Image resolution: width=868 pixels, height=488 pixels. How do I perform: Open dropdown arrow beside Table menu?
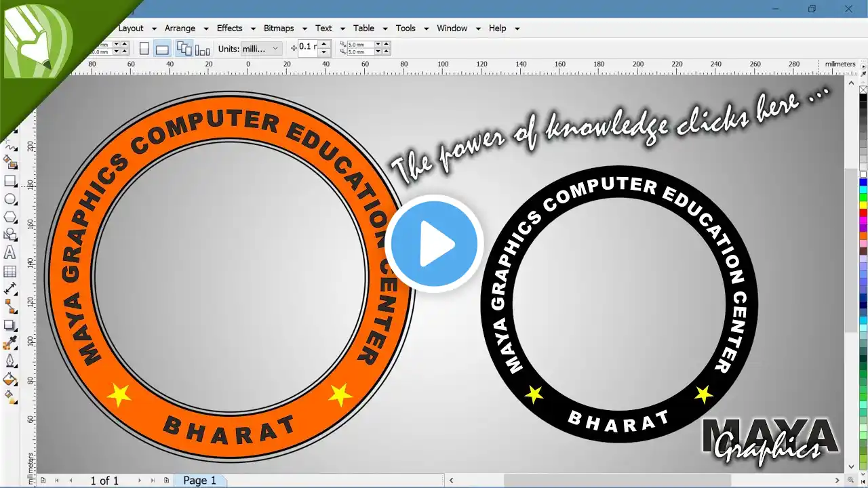coord(384,28)
